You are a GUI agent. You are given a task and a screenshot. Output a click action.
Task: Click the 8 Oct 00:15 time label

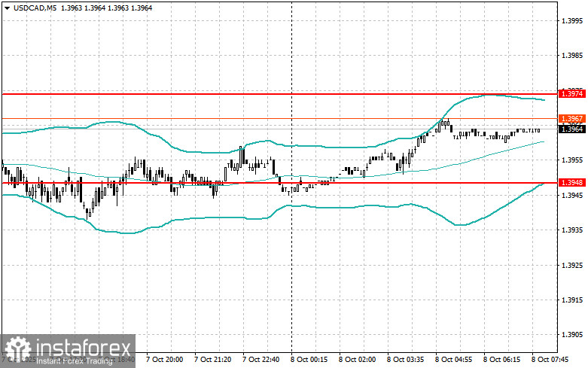click(309, 360)
